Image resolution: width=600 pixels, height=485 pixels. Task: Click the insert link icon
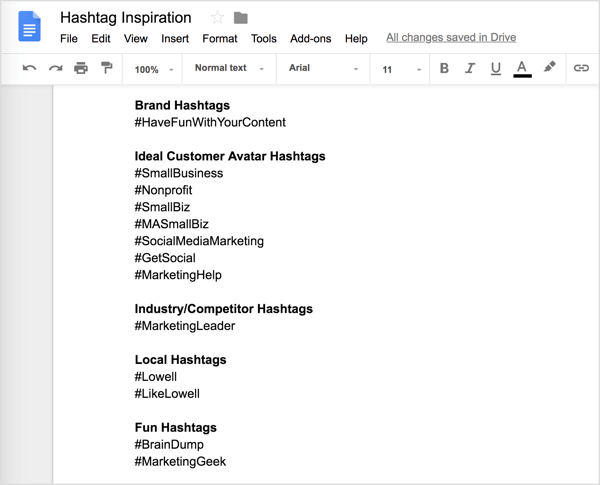[x=580, y=69]
